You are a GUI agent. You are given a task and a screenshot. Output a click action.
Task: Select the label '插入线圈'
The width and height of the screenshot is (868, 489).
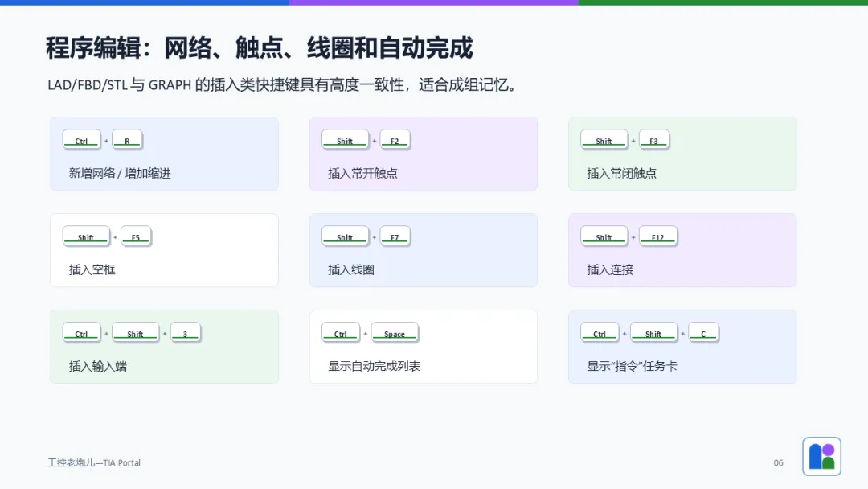tap(351, 269)
